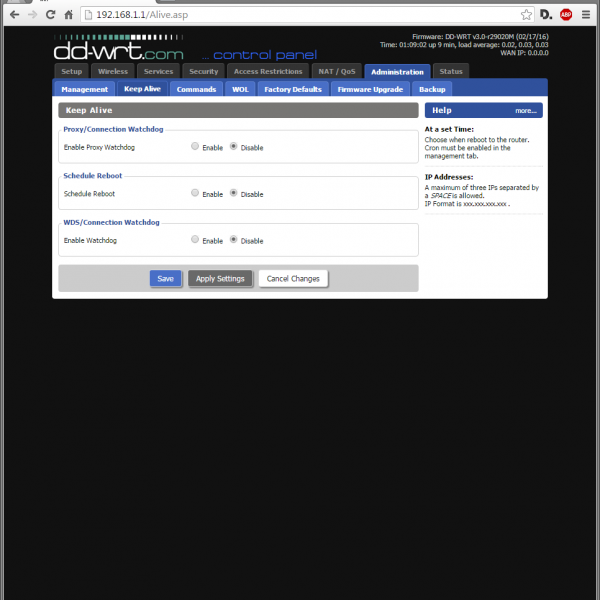Click the 'more...' link in Help

pos(526,111)
